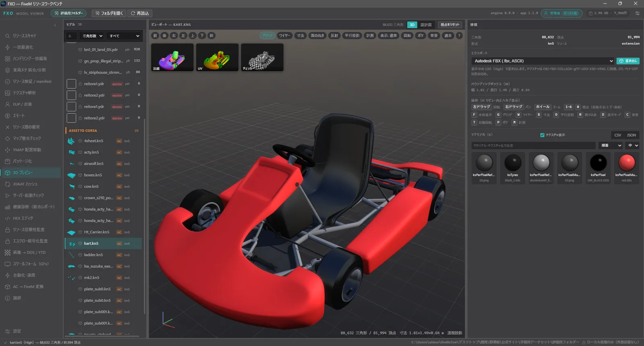Select the aluminium ksPerPixelRef material swatch
The image size is (644, 346).
click(541, 168)
